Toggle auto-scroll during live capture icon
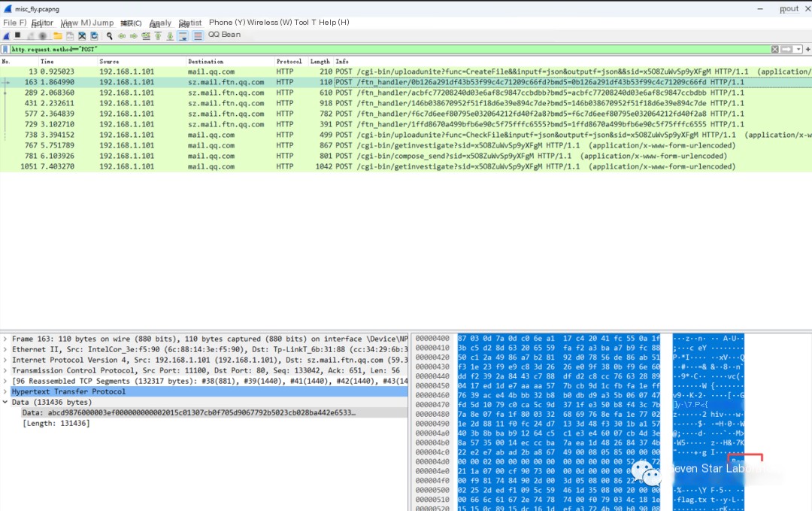This screenshot has width=812, height=511. tap(183, 36)
